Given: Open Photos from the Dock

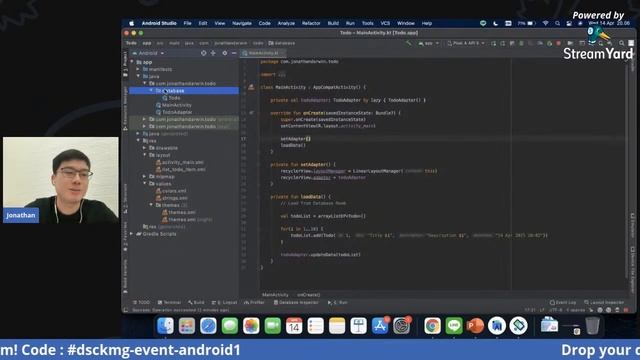Looking at the screenshot, I should [251, 326].
